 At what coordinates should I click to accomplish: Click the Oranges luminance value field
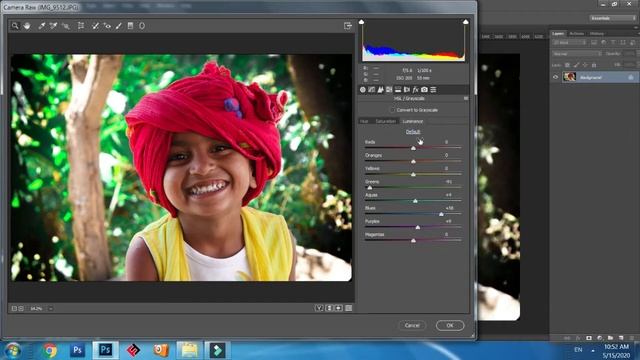click(447, 155)
